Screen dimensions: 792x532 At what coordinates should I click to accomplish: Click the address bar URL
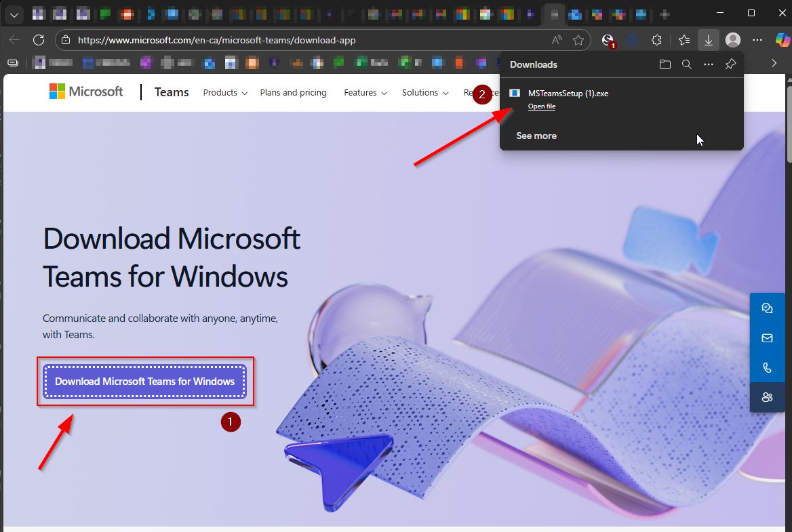[x=217, y=40]
